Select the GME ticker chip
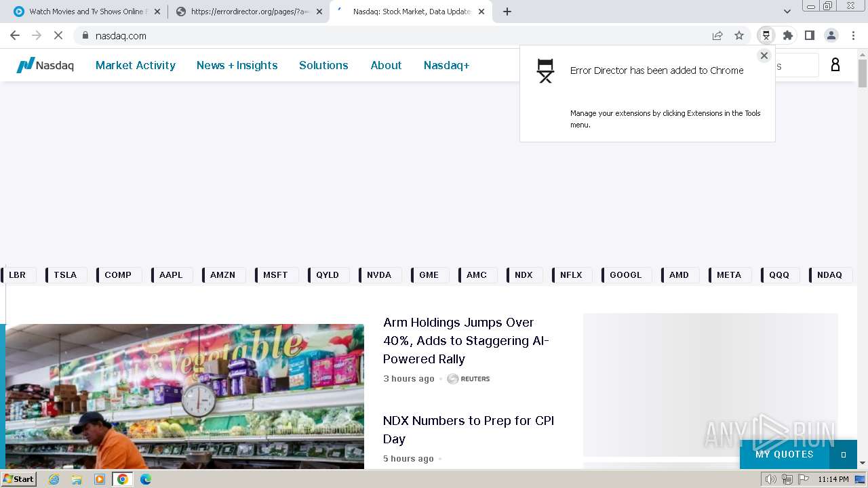Viewport: 868px width, 488px height. click(x=429, y=274)
